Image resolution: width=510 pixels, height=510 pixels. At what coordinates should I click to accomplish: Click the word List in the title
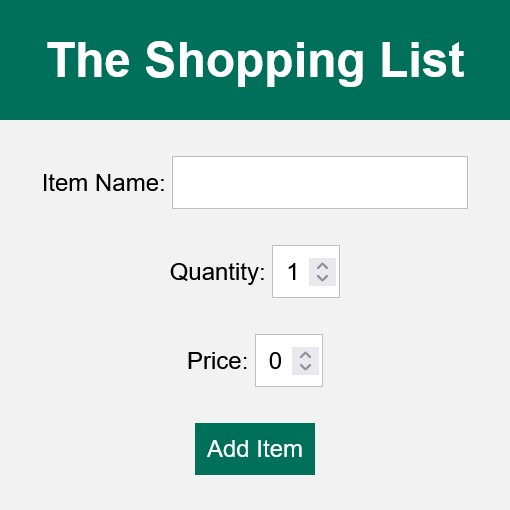422,60
